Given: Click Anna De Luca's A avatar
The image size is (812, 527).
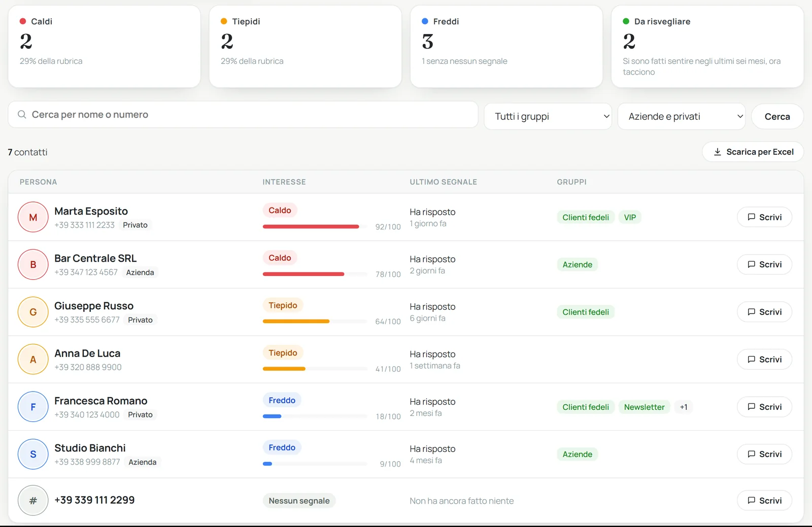Looking at the screenshot, I should pyautogui.click(x=33, y=360).
